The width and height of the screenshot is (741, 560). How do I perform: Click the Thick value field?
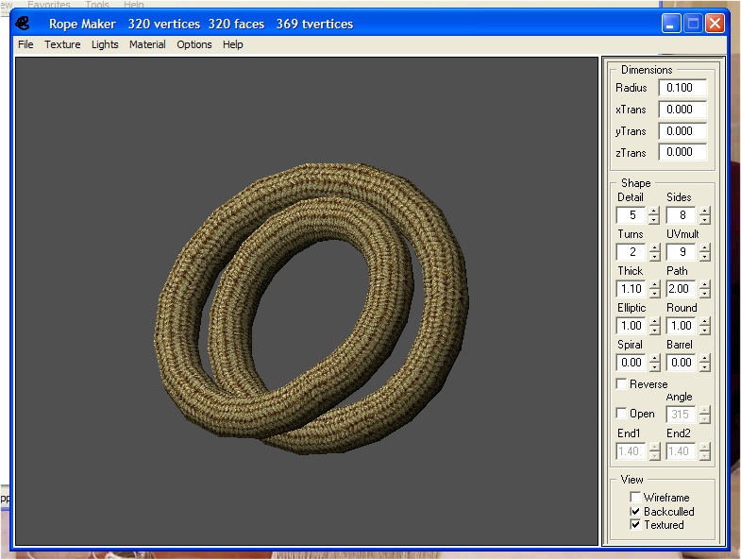[632, 289]
